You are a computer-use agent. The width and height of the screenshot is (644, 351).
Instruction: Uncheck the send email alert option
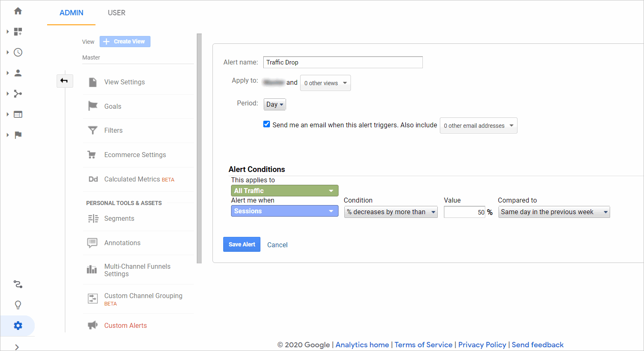pos(266,124)
